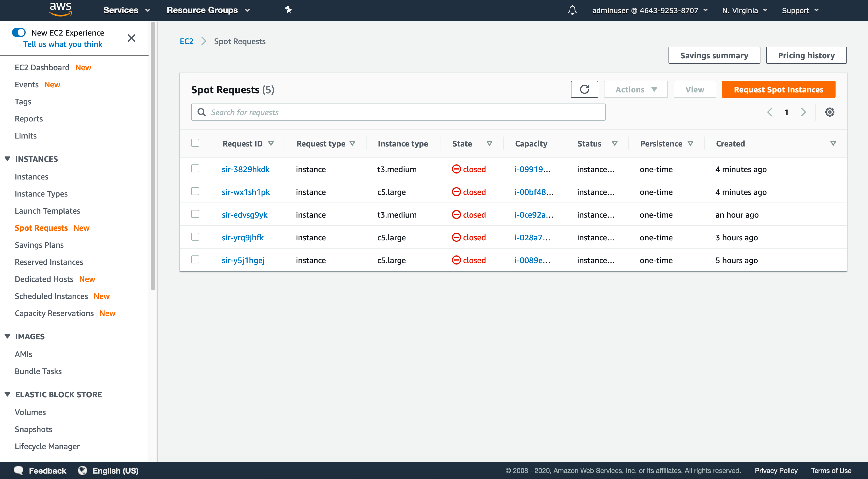This screenshot has width=868, height=479.
Task: Click the magnifier icon in the search bar
Action: pos(202,112)
